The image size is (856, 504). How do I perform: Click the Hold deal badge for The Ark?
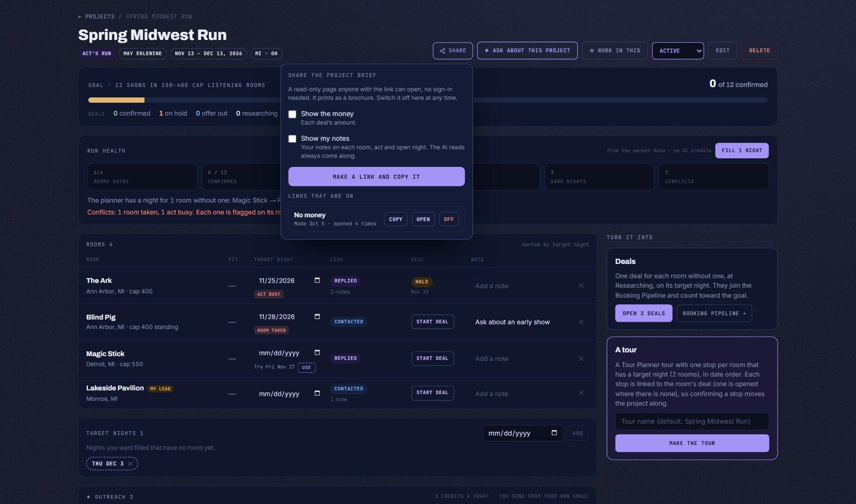point(422,281)
